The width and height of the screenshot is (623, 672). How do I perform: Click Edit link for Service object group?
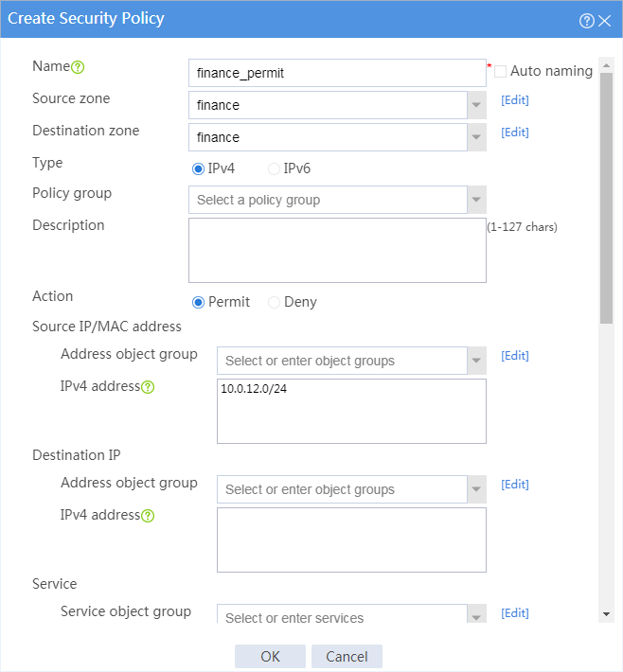click(x=515, y=613)
